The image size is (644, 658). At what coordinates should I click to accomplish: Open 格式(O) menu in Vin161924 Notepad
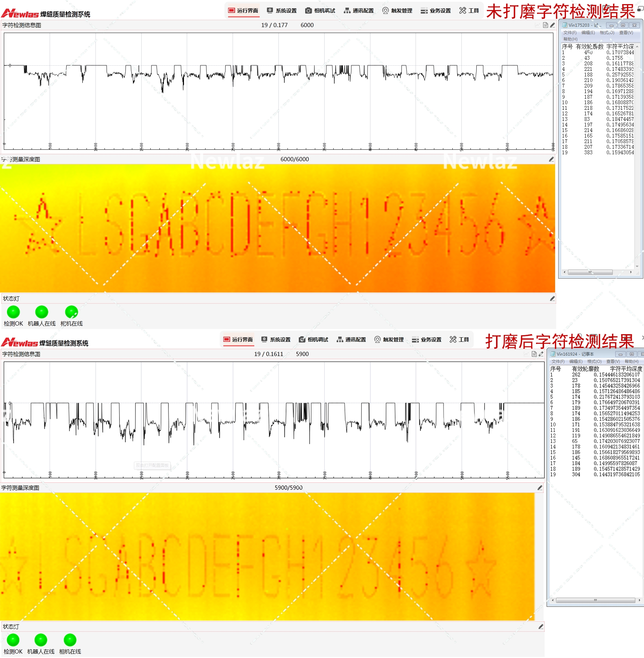[x=594, y=362]
